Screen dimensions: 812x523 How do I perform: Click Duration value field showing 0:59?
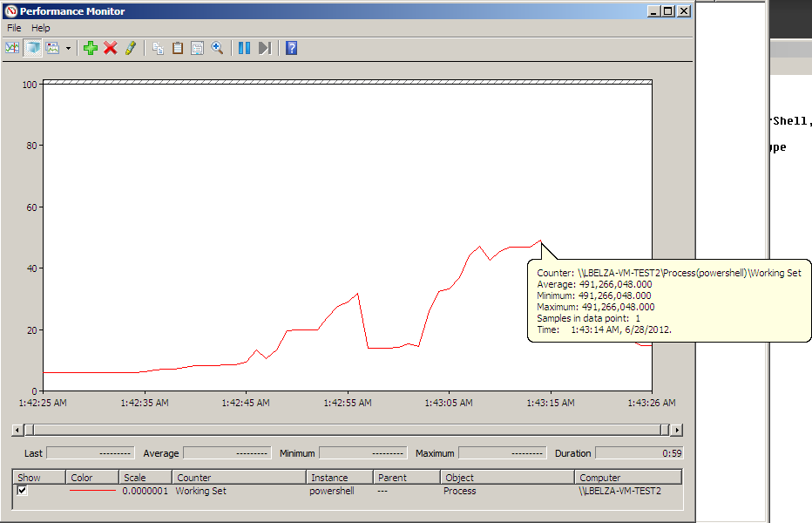point(639,453)
